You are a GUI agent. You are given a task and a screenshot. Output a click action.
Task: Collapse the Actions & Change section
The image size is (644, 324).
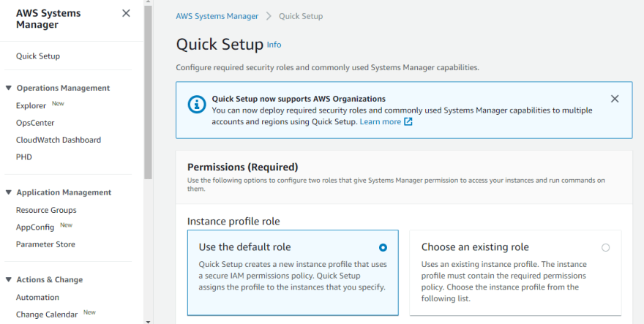pyautogui.click(x=9, y=279)
